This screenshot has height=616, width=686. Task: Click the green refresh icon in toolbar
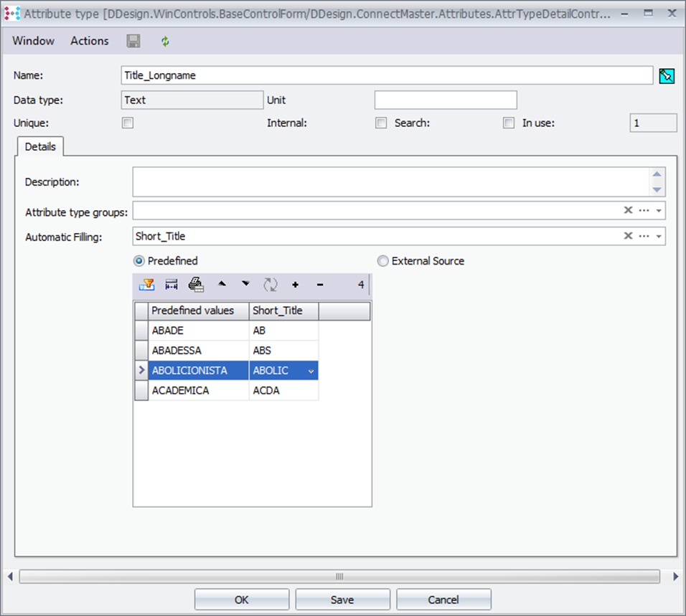[x=165, y=42]
